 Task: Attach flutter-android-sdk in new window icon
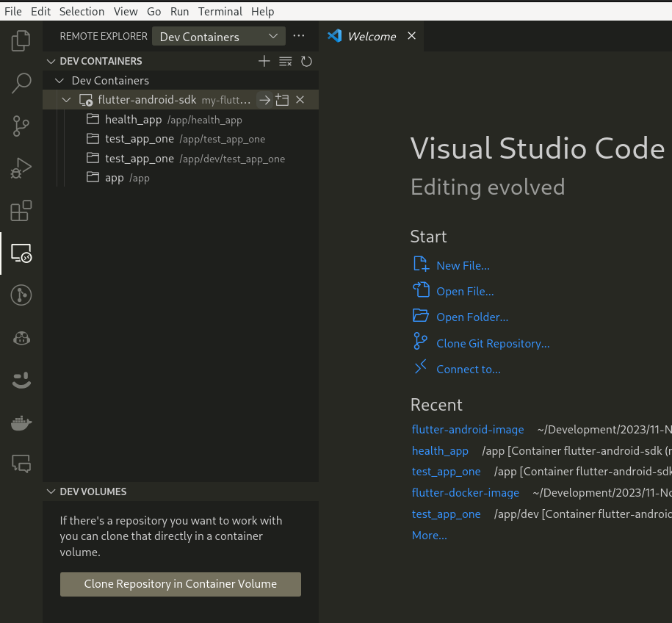(x=282, y=100)
